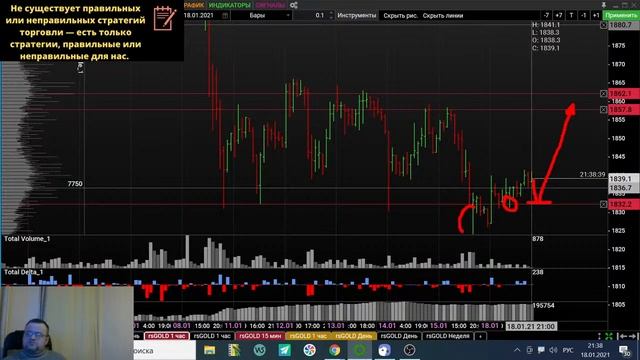
Task: Click the green Применить button
Action: (x=621, y=16)
